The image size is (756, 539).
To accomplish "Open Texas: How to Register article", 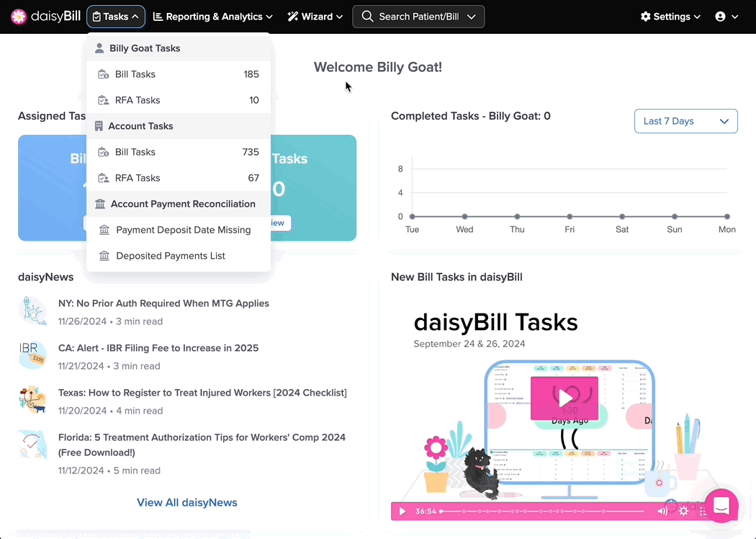I will click(x=202, y=393).
